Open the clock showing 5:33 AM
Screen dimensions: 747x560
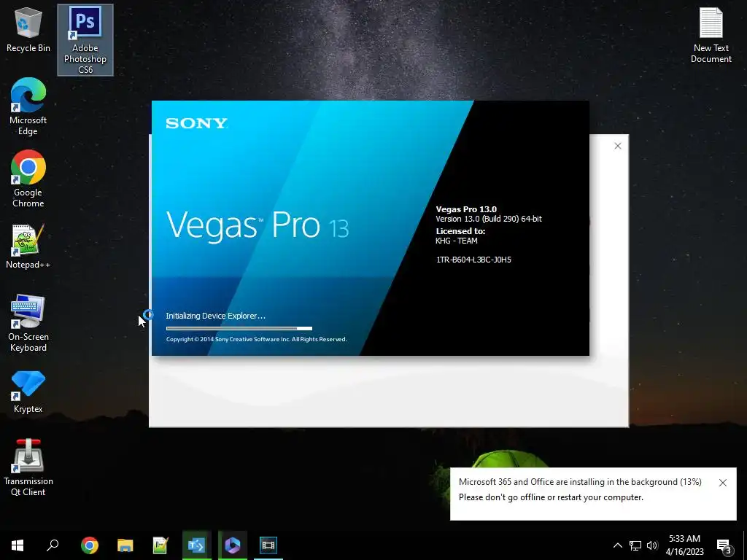pos(684,545)
